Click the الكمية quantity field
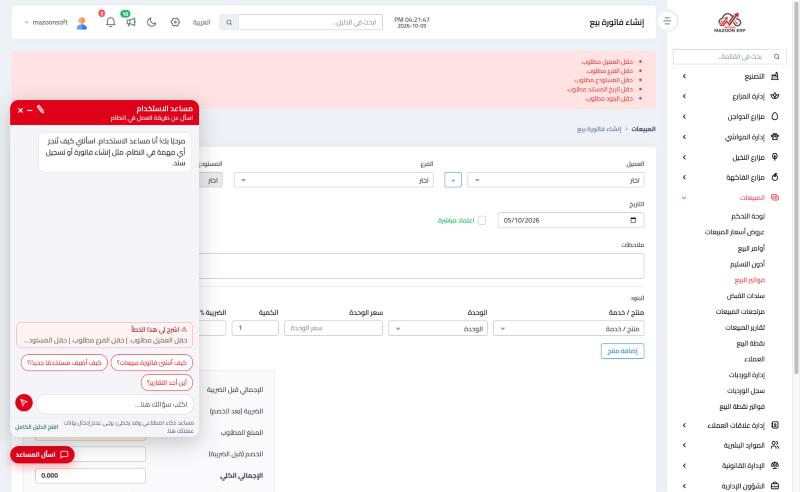 (x=255, y=329)
